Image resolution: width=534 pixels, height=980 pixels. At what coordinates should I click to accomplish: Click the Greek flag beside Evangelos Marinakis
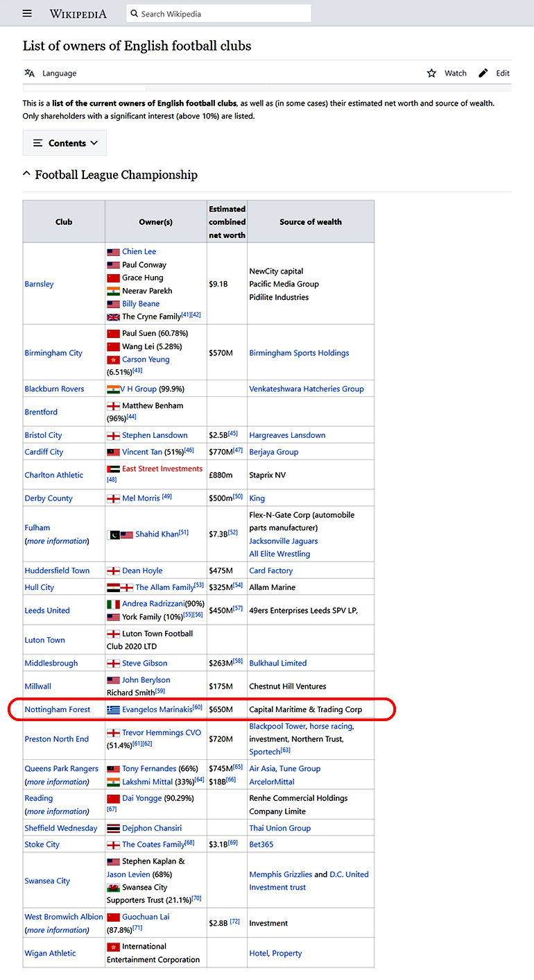(113, 709)
